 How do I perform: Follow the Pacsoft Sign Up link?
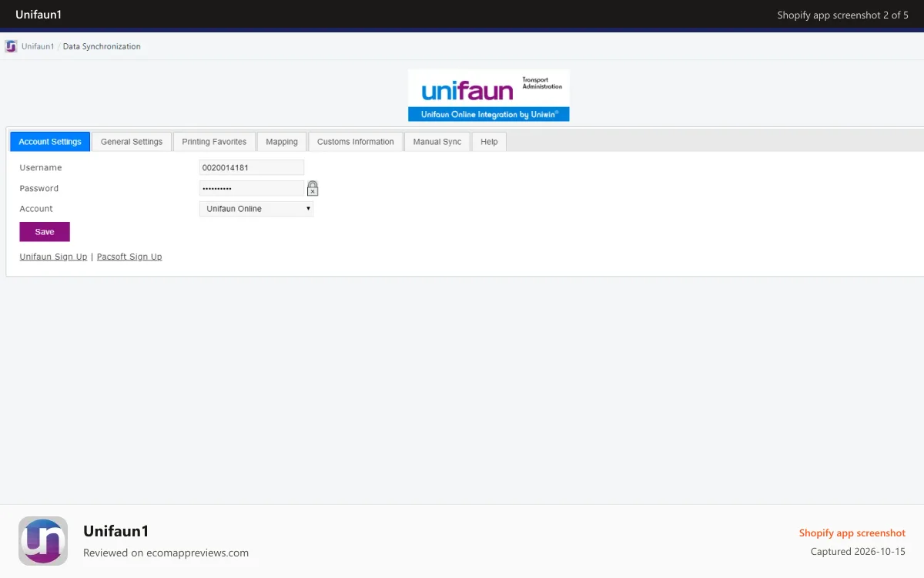129,257
